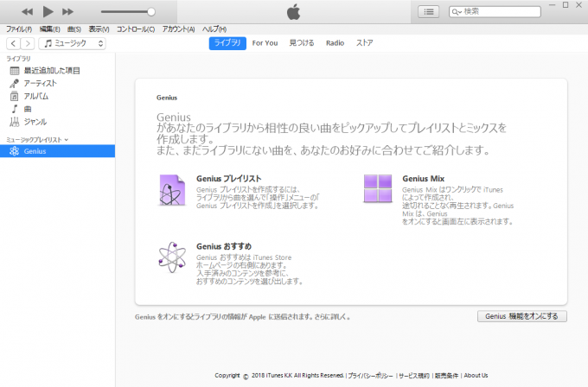Image resolution: width=588 pixels, height=387 pixels.
Task: Adjust the volume slider knob
Action: coord(151,11)
